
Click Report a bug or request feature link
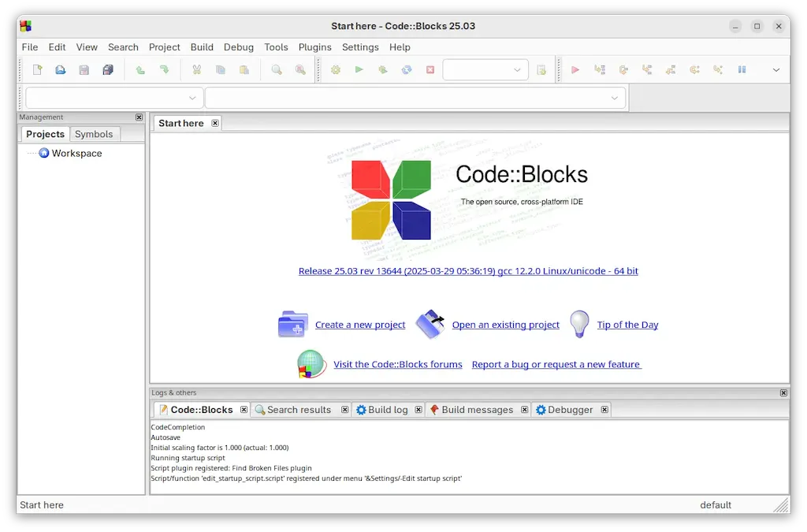point(556,364)
